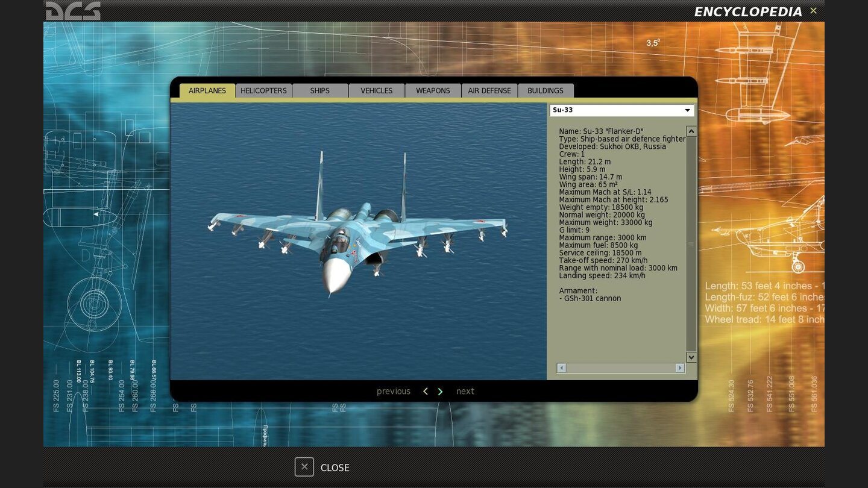Click the vertical scrollbar track in description

[691, 244]
